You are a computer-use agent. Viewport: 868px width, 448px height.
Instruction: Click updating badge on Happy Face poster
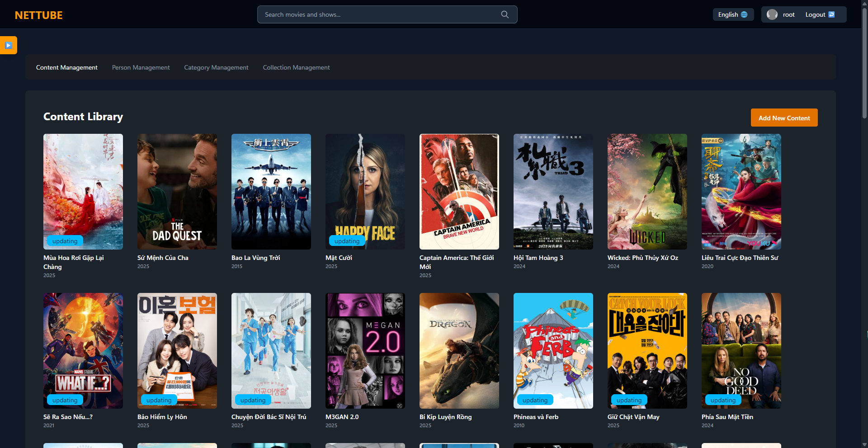[347, 241]
